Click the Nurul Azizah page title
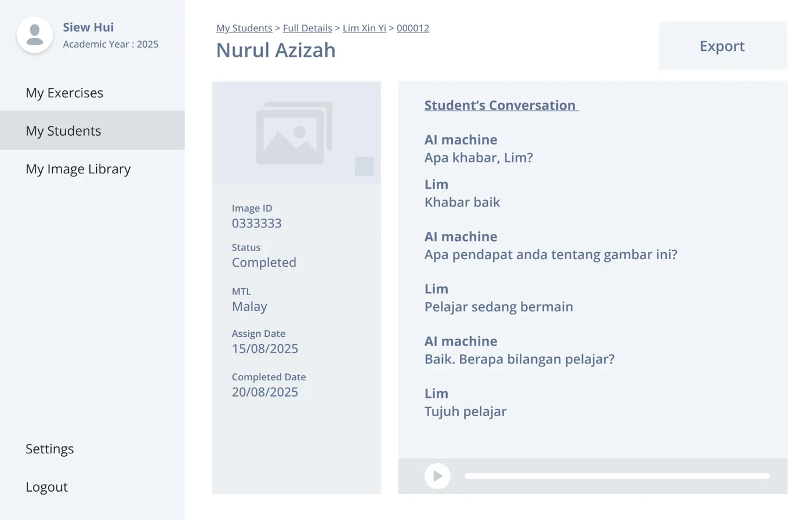This screenshot has height=520, width=812. click(x=276, y=50)
